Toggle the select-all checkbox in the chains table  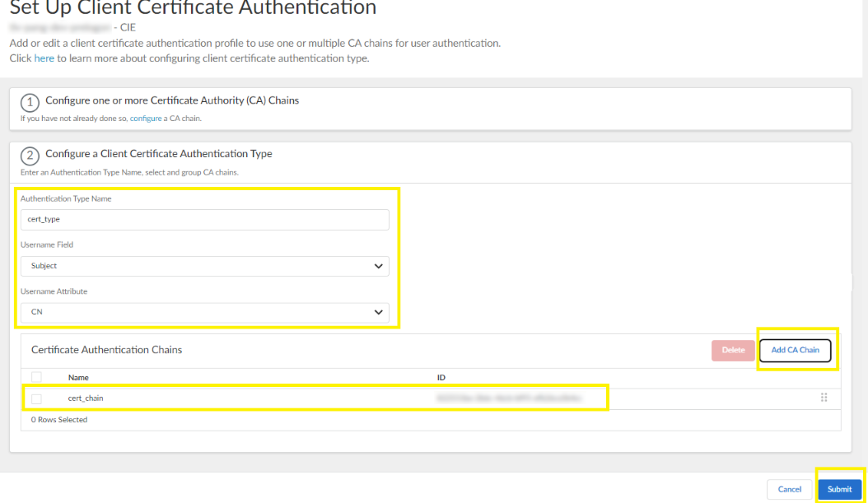click(36, 377)
